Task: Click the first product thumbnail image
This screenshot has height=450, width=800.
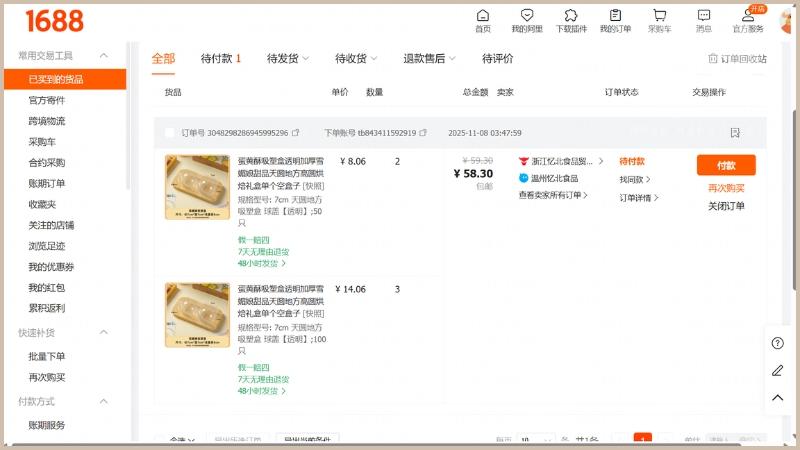Action: pos(197,187)
